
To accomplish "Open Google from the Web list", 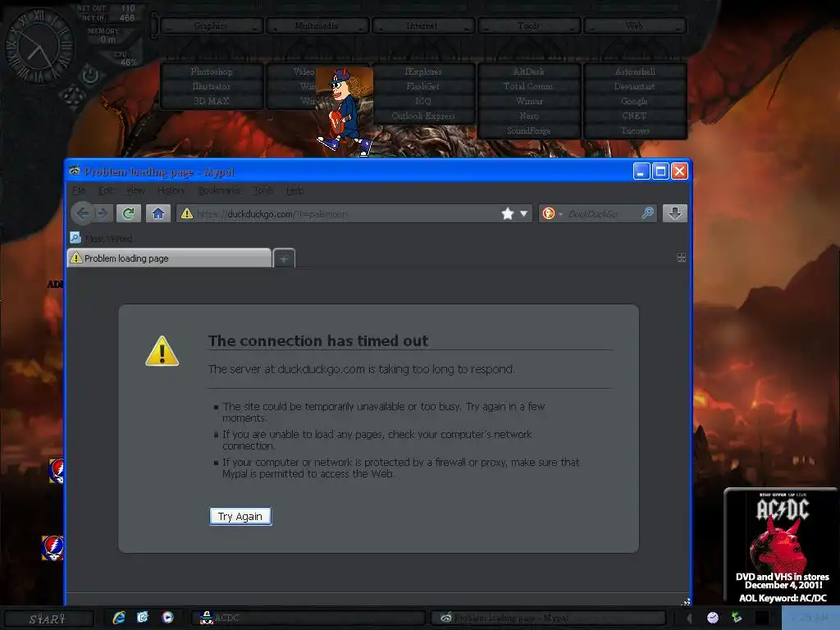I will click(x=636, y=101).
